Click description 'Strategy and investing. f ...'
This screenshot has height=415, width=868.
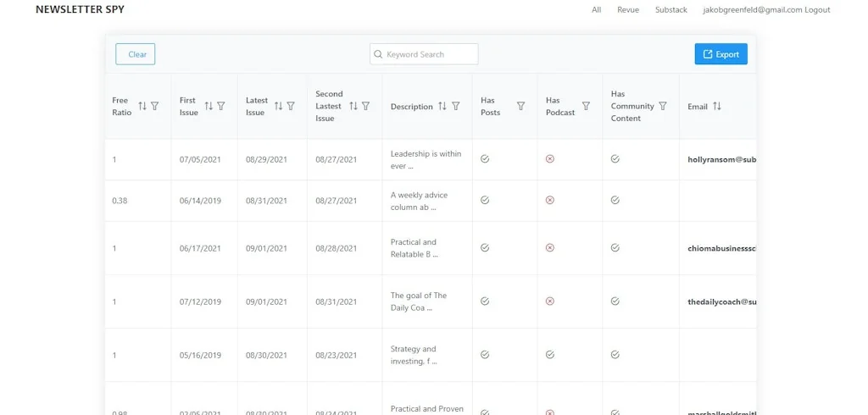414,355
